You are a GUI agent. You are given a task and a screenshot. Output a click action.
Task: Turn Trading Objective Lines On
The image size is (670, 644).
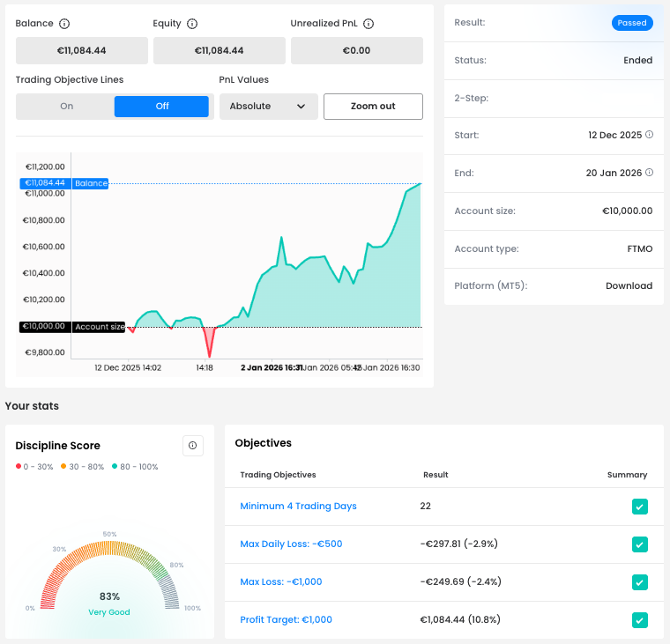(x=66, y=107)
